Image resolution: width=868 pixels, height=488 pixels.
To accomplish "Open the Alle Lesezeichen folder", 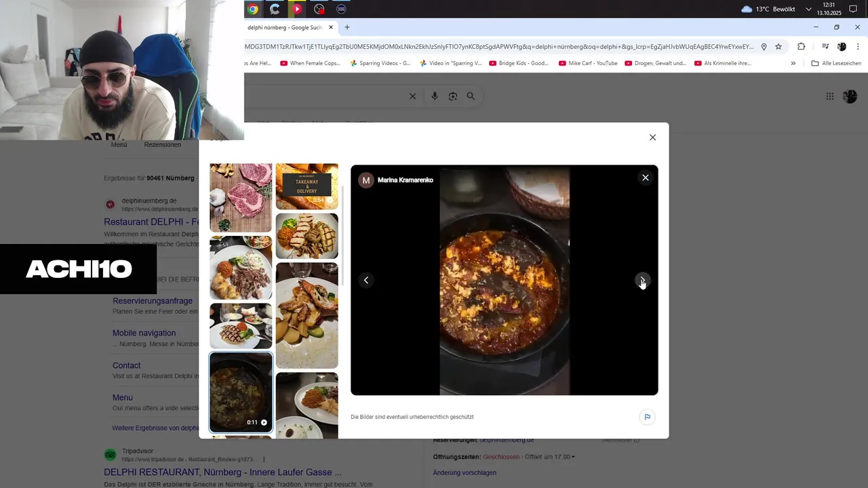I will pyautogui.click(x=836, y=63).
